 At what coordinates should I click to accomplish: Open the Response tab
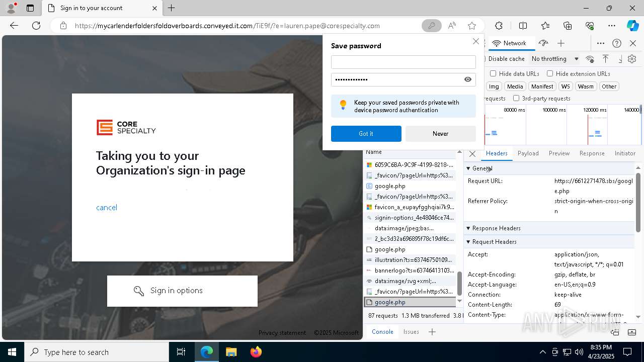click(x=592, y=153)
